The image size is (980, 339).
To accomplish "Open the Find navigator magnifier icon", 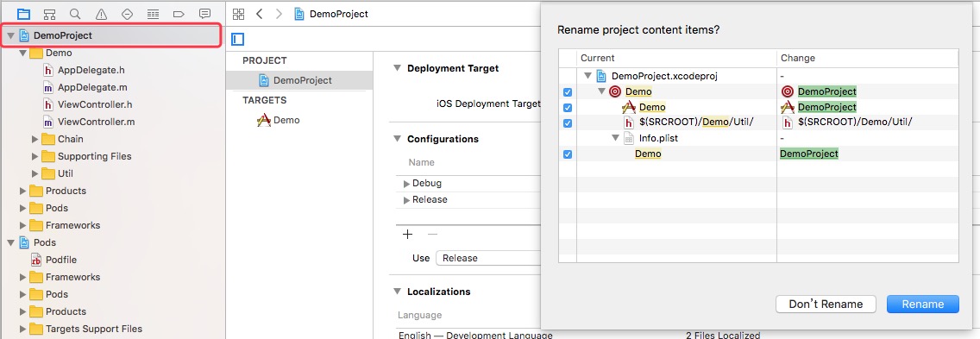I will [x=75, y=14].
